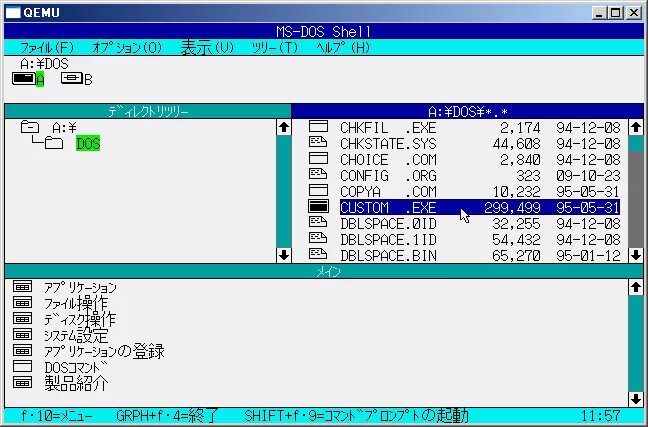Click GRPH+f·4=終了 in status bar

point(166,415)
